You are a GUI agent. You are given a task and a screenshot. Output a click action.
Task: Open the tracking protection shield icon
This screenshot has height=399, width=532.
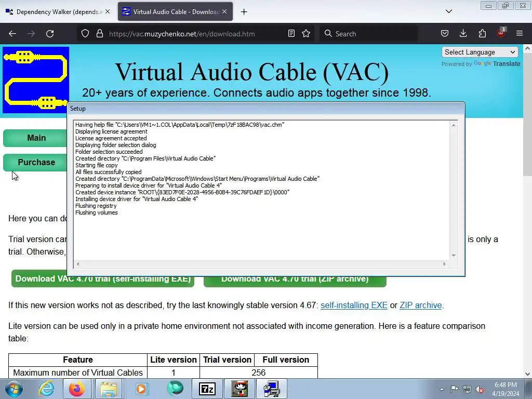pos(85,34)
